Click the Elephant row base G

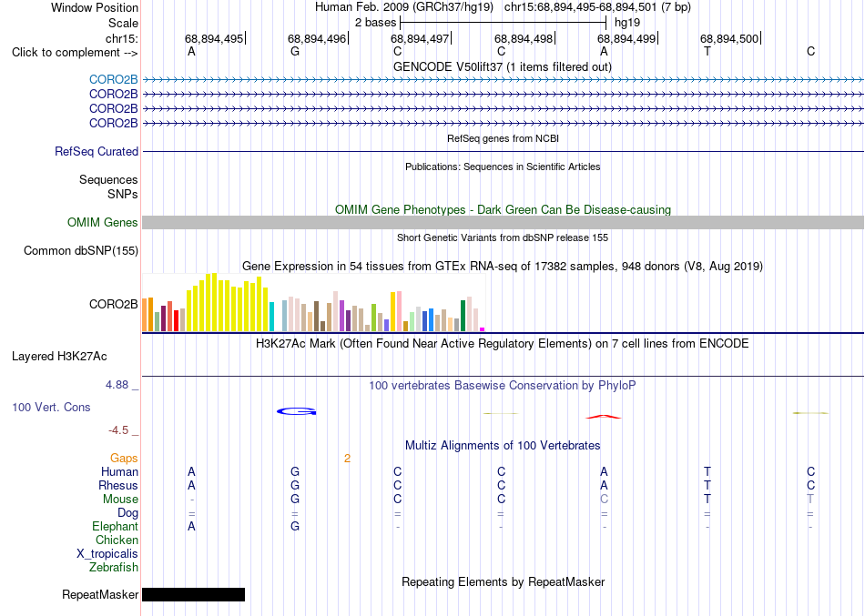tap(295, 527)
